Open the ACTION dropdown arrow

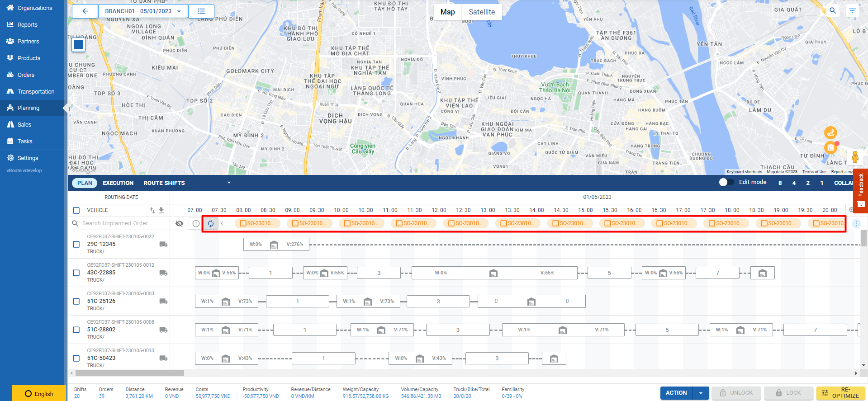[701, 393]
